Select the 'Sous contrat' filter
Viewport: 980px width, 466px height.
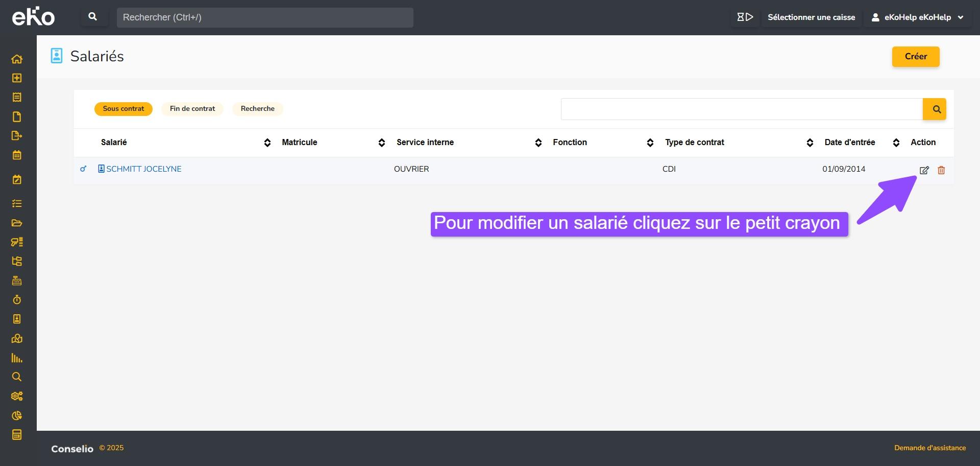[x=124, y=109]
